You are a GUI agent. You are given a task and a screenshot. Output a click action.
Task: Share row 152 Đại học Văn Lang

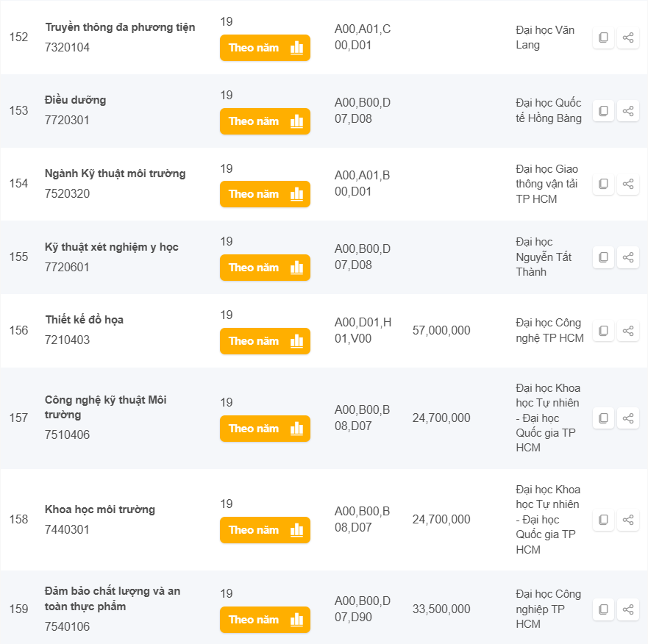tap(628, 37)
